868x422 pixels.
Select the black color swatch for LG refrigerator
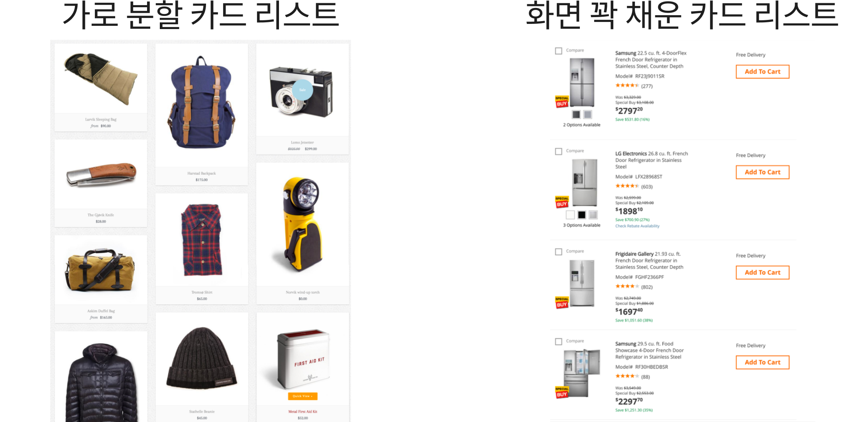pyautogui.click(x=582, y=215)
